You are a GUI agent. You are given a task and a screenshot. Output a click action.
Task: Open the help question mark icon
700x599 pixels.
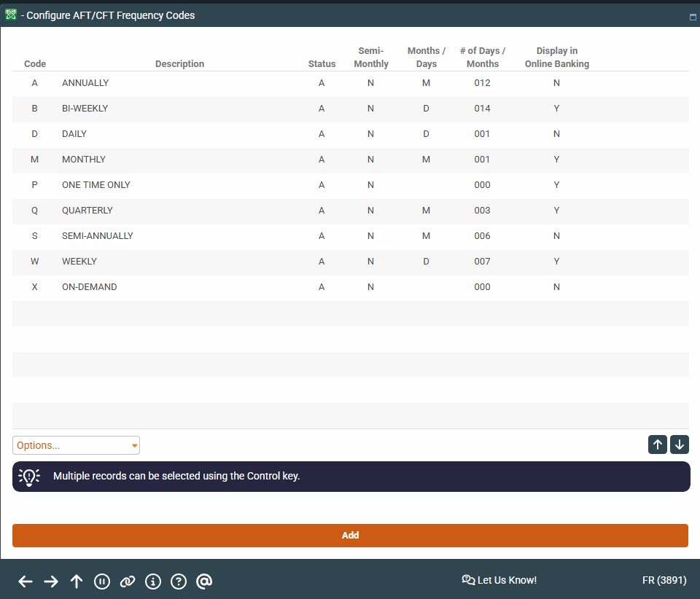(x=179, y=581)
